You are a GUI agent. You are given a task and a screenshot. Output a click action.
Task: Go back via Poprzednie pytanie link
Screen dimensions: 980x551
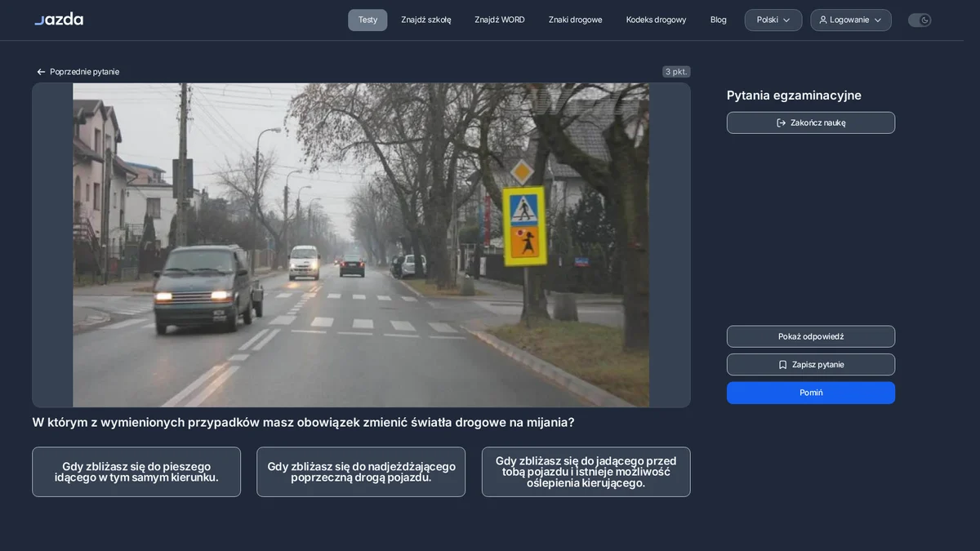(x=78, y=72)
